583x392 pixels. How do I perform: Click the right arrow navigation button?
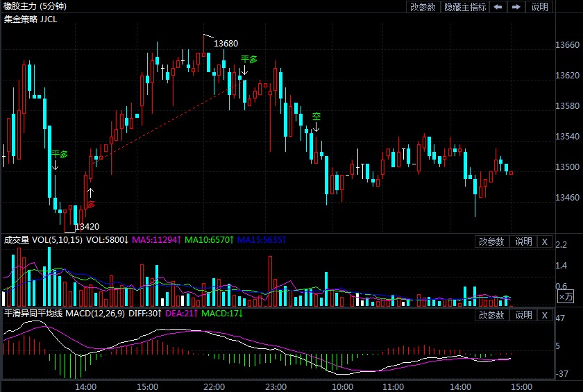(516, 7)
